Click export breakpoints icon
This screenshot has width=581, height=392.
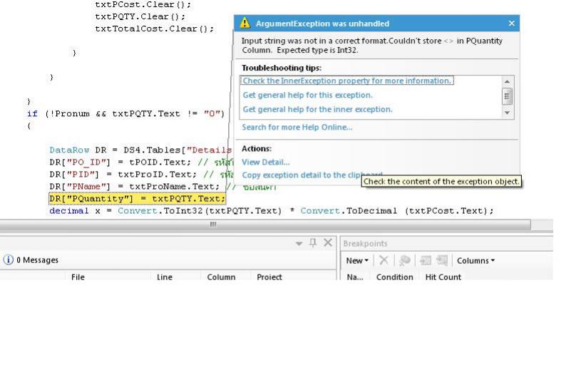(x=426, y=260)
